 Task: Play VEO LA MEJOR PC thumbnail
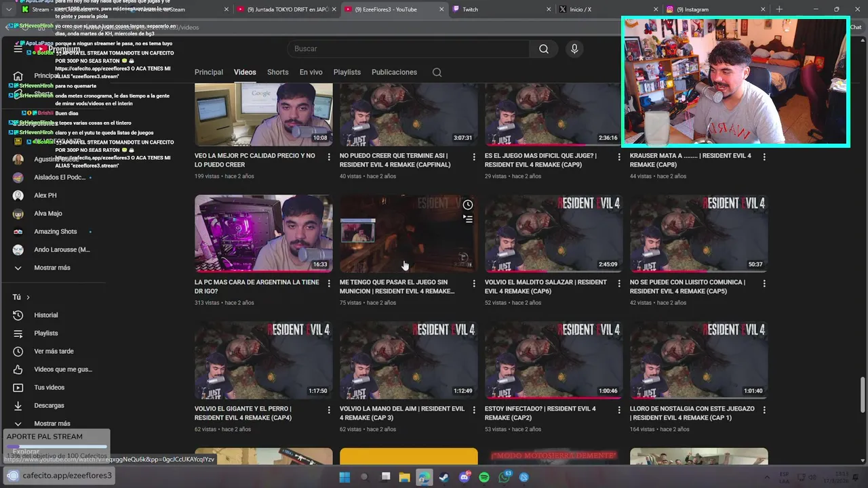click(264, 115)
